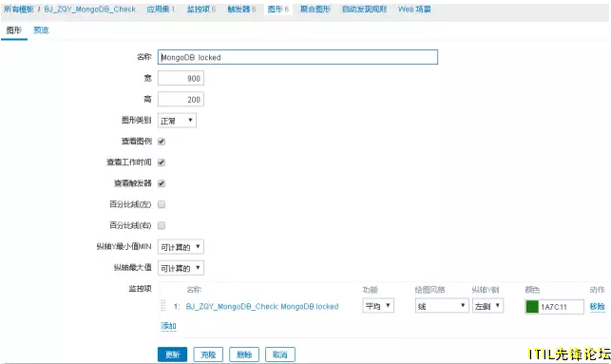Open the BJ_ZQY_MongoDB_Check: MongoDB locked item link

click(262, 307)
